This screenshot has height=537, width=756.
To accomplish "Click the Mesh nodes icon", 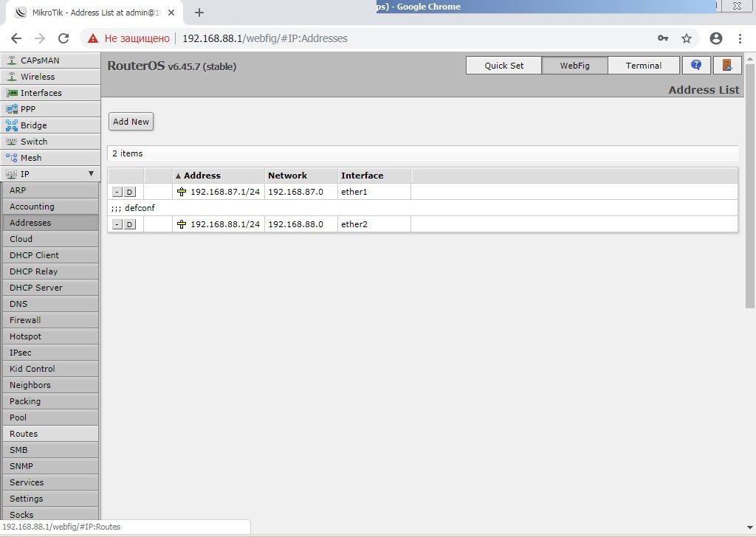I will [x=12, y=158].
